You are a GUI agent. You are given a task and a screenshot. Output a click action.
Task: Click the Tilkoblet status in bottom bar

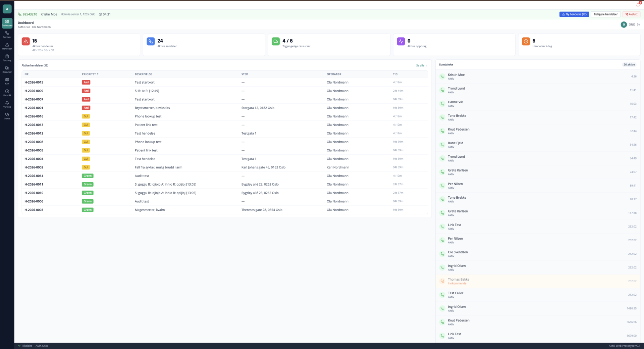25,346
